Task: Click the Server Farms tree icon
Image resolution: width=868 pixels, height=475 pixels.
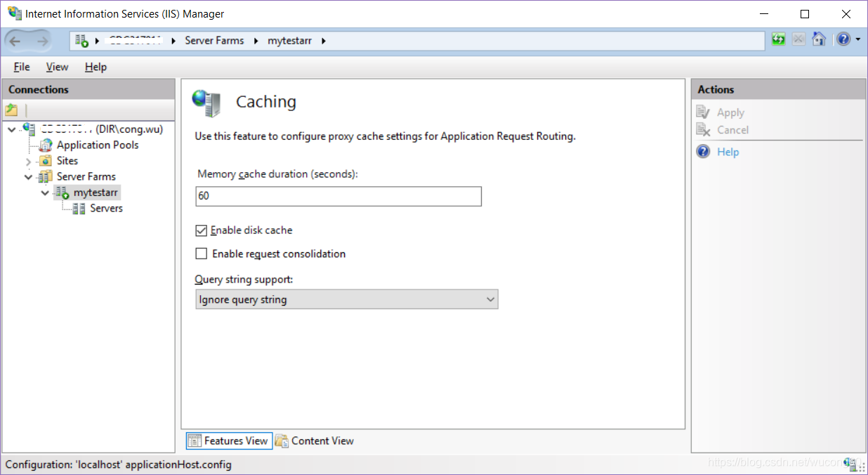Action: (x=46, y=176)
